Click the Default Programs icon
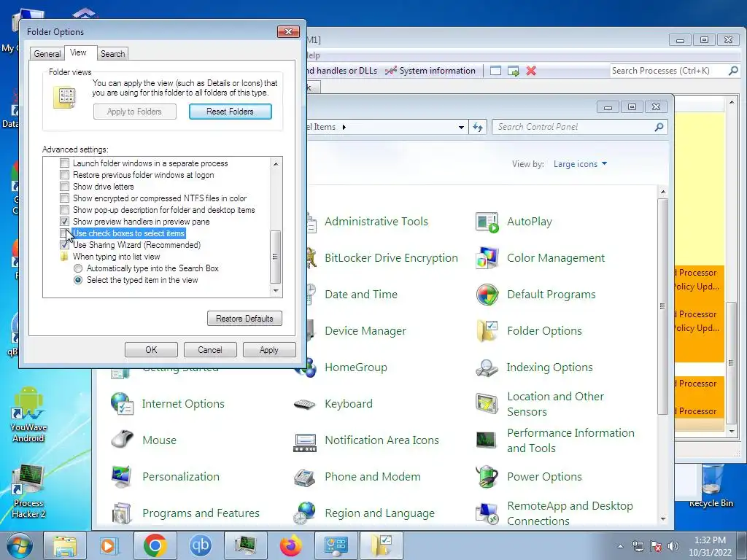Viewport: 747px width, 560px height. click(487, 295)
